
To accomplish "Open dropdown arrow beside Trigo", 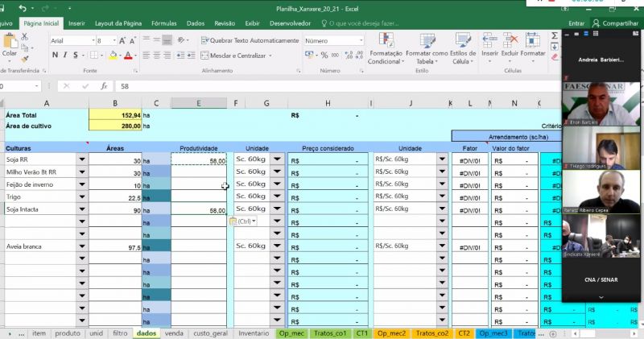I will point(82,196).
